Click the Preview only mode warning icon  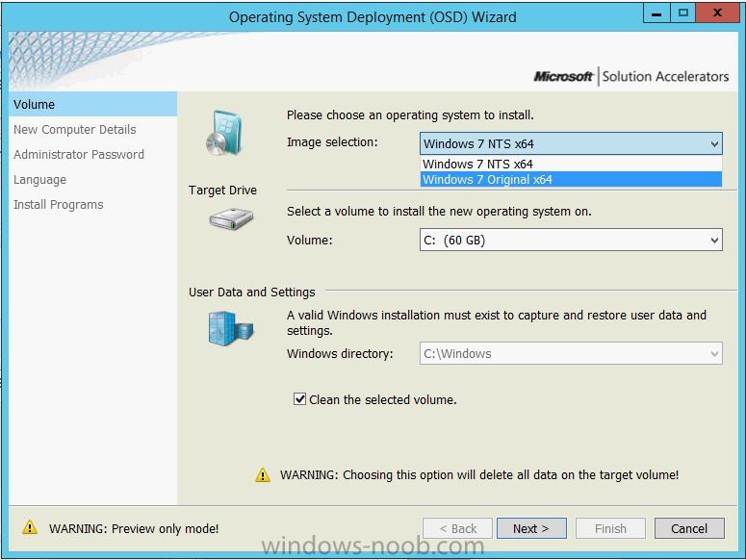30,527
